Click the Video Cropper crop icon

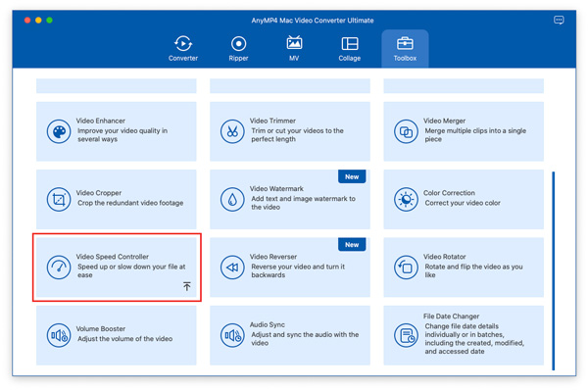[59, 200]
